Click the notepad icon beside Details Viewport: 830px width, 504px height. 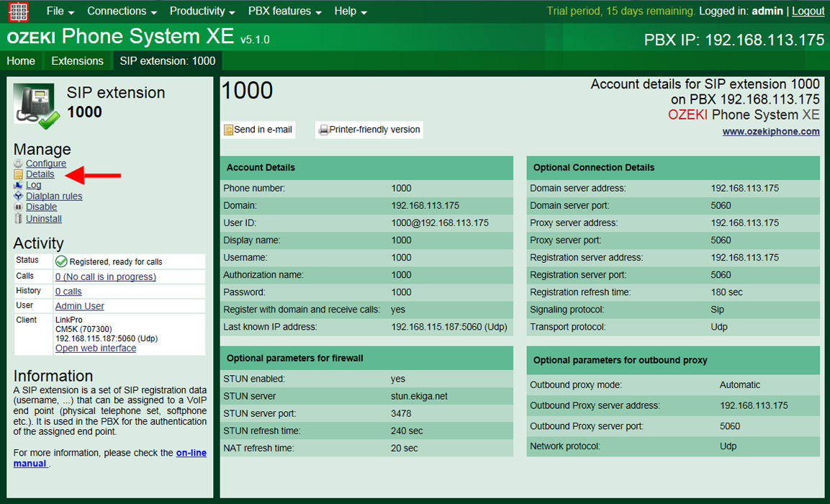point(19,174)
